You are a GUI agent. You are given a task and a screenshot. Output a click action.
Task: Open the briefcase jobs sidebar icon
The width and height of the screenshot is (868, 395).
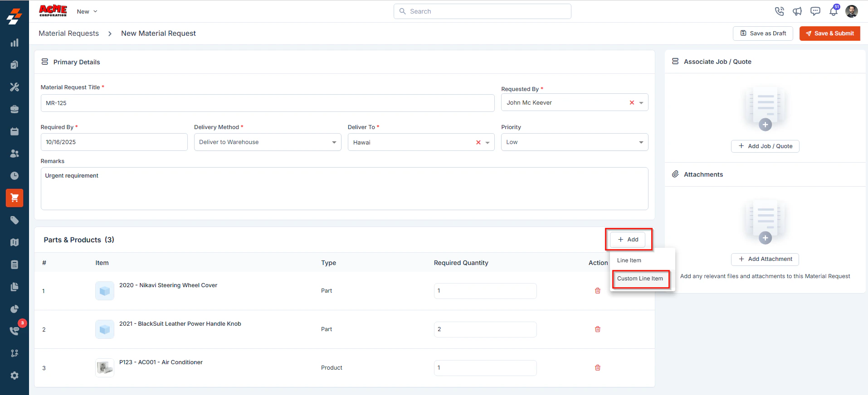tap(15, 109)
